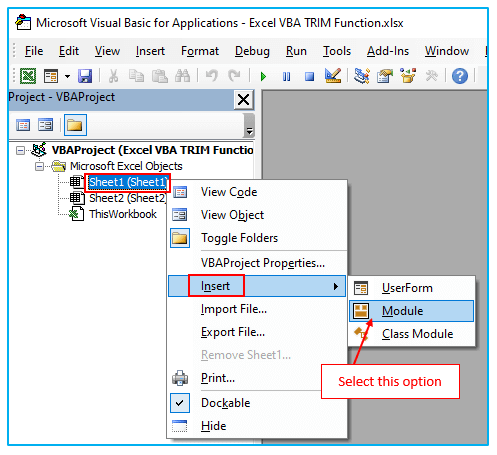Click the Reset stop square icon
This screenshot has width=497, height=455.
coord(309,77)
